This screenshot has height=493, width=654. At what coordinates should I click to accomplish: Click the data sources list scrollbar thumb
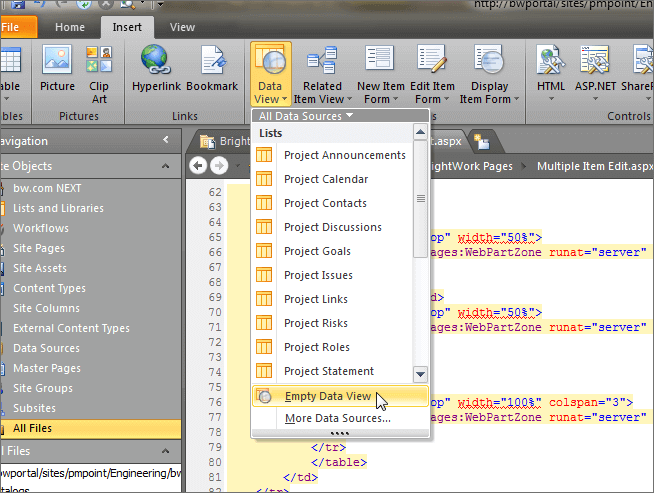pyautogui.click(x=420, y=199)
